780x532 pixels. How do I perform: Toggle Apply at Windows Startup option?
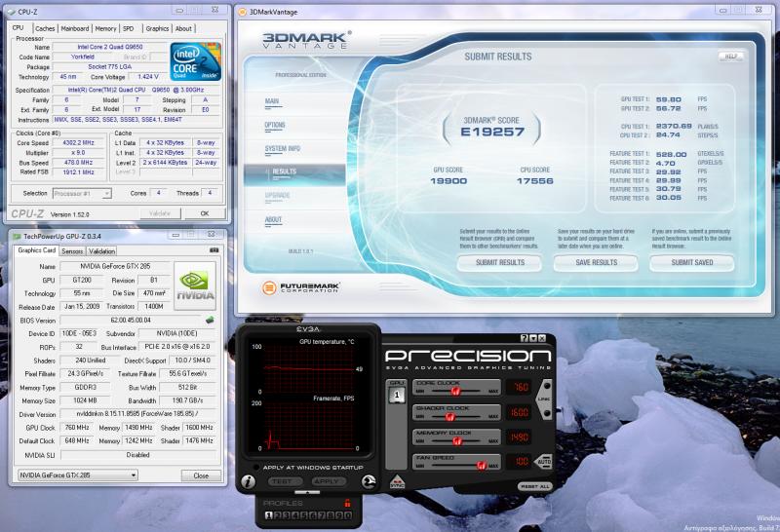(x=255, y=468)
